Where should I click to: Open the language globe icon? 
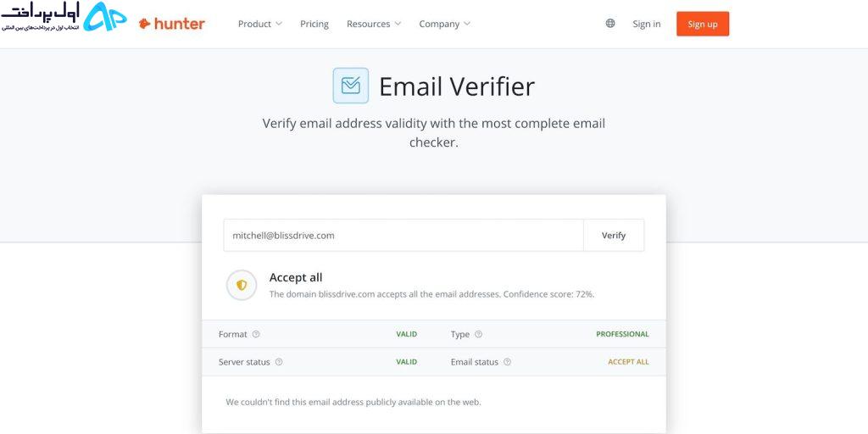click(610, 23)
